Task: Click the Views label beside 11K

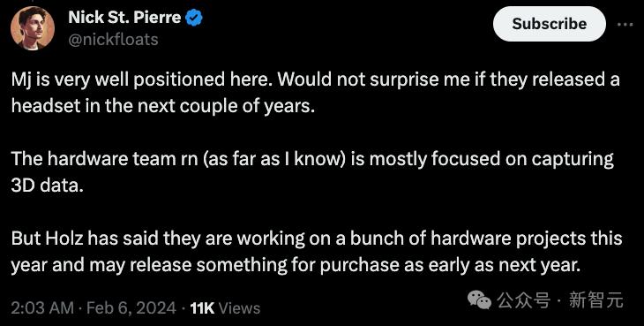Action: pyautogui.click(x=239, y=308)
